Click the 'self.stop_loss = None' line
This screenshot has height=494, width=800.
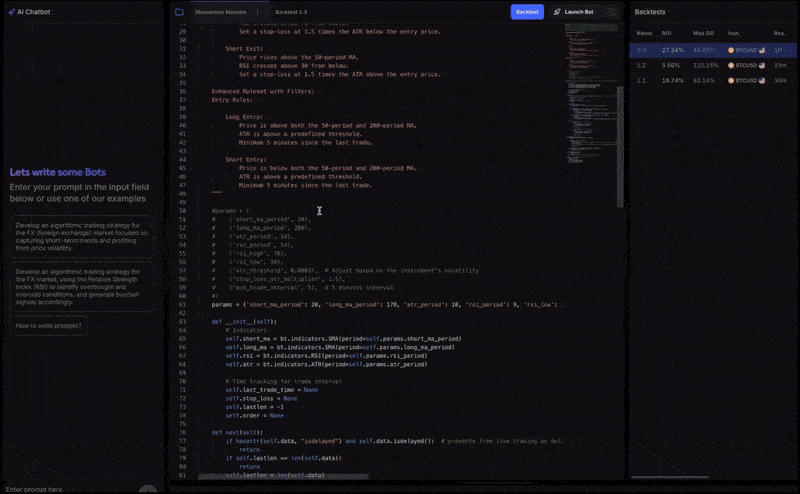[261, 399]
